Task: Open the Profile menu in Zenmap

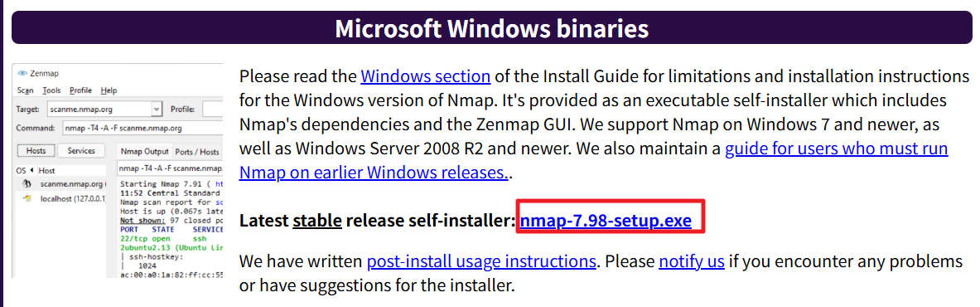Action: pos(80,90)
